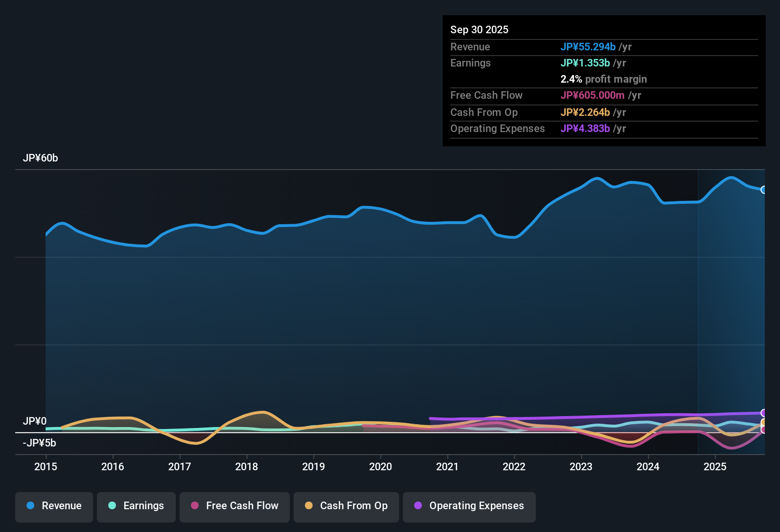Click the JP¥1.353b Earnings value in tooltip
This screenshot has height=532, width=780.
(585, 63)
